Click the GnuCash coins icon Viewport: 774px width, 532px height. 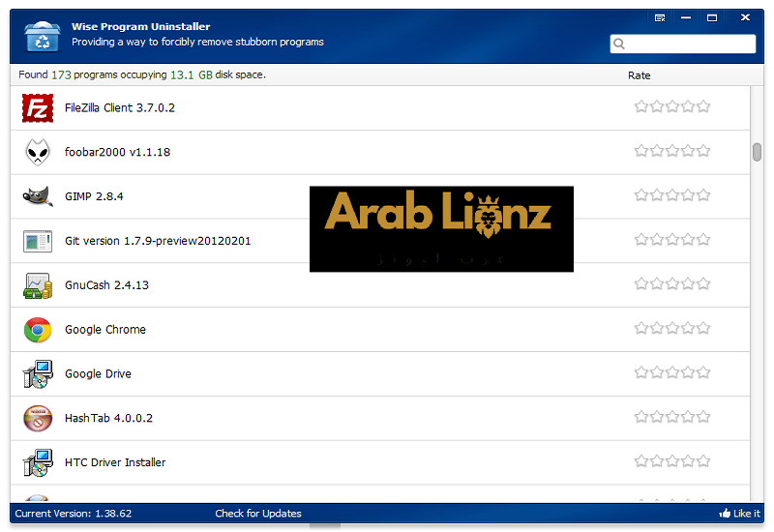(x=38, y=285)
